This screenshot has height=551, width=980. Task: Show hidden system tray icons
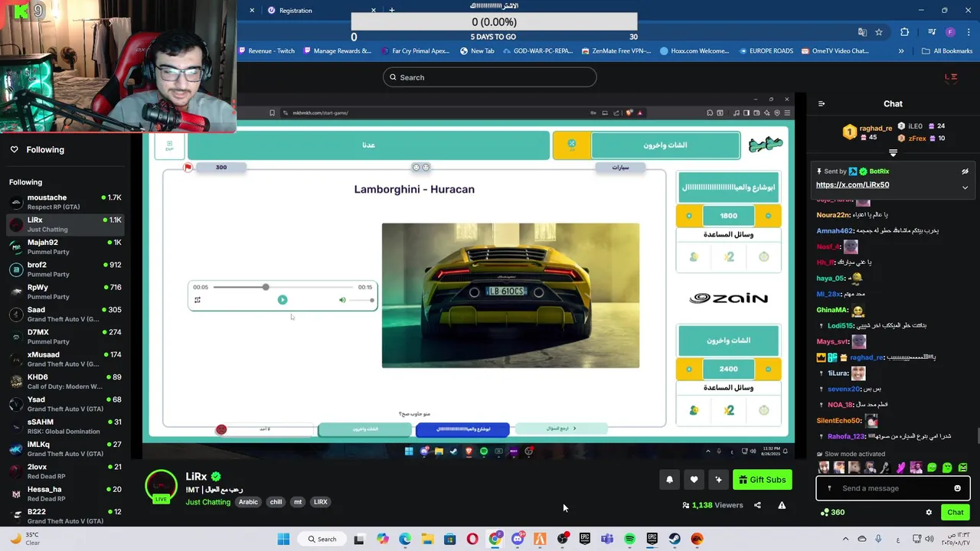coord(845,539)
